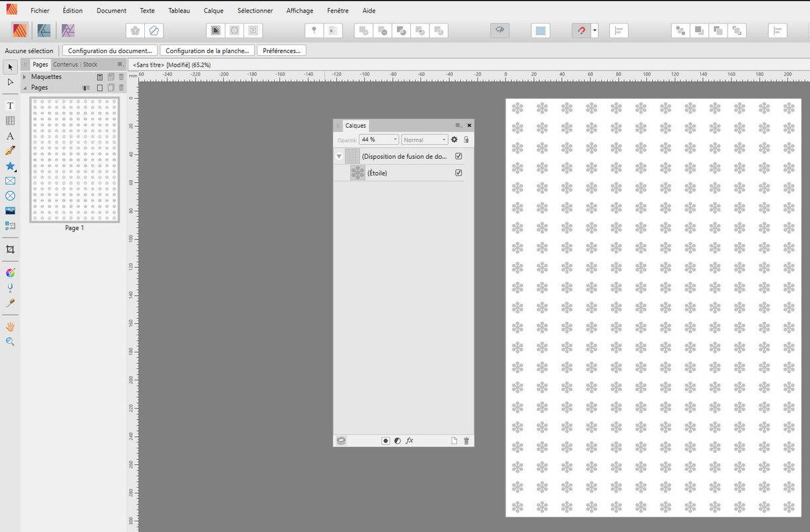The height and width of the screenshot is (532, 810).
Task: Open the snapping options dropdown arrow
Action: [x=595, y=31]
